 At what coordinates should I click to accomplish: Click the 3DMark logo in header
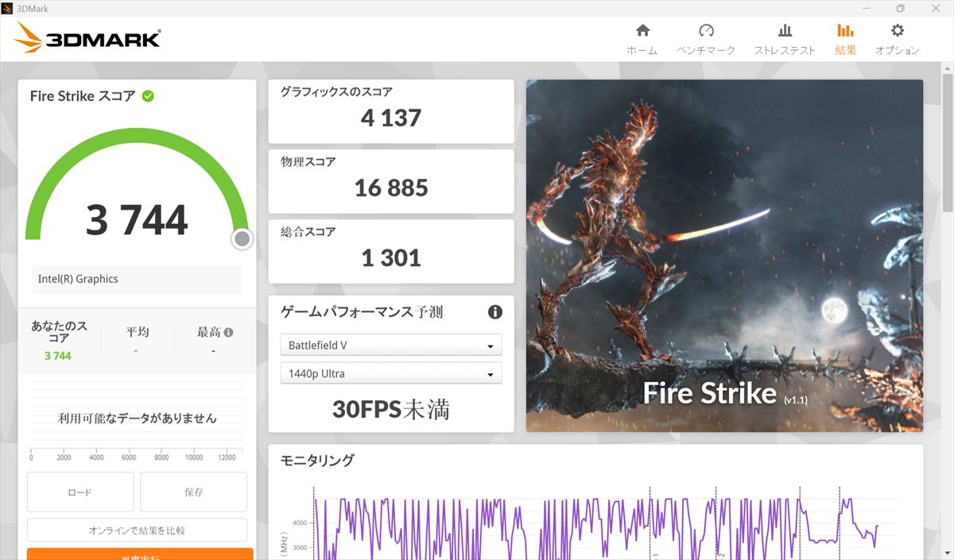87,37
